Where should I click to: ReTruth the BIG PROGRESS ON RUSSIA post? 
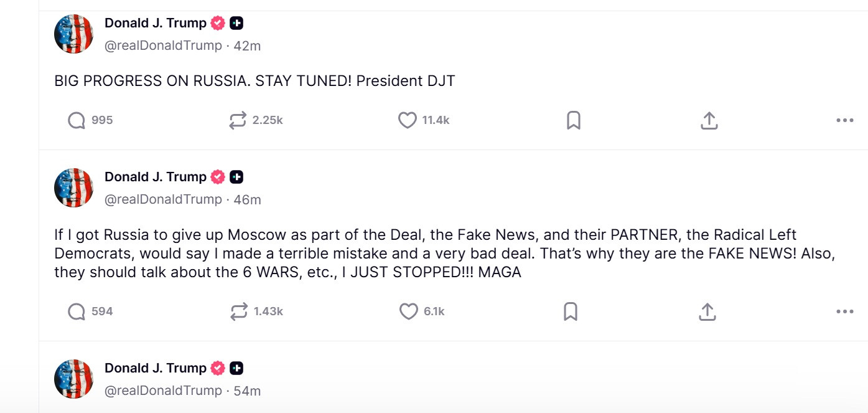point(238,120)
